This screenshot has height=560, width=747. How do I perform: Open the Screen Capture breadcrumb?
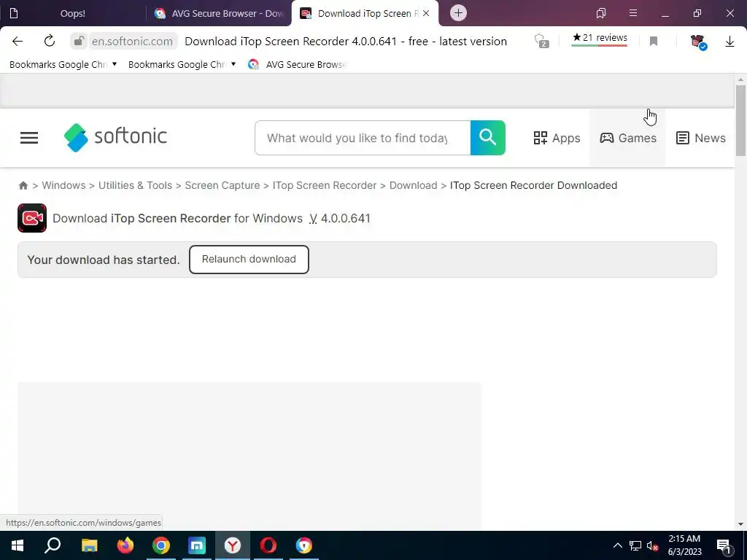point(222,185)
